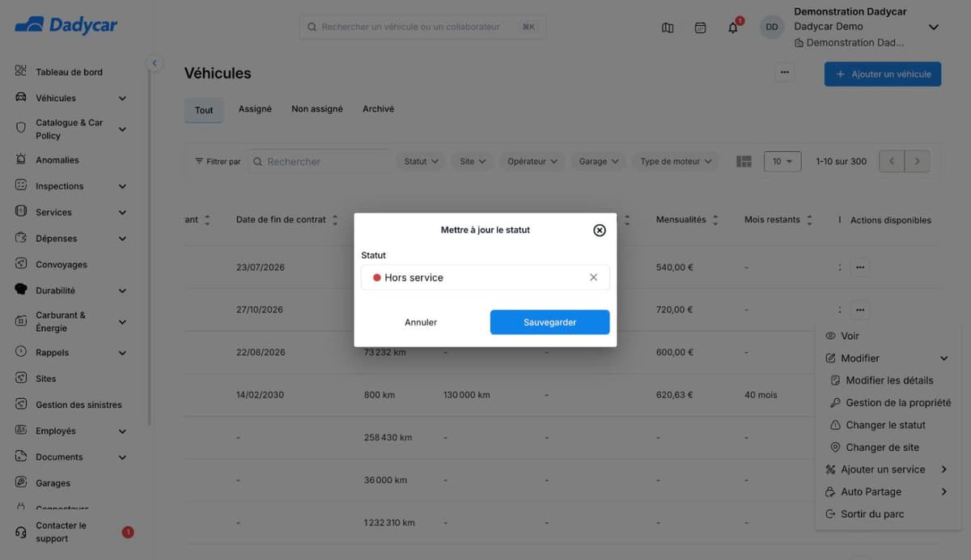Collapse the sidebar with the arrow button
Screen dimensions: 971x560
(x=155, y=63)
